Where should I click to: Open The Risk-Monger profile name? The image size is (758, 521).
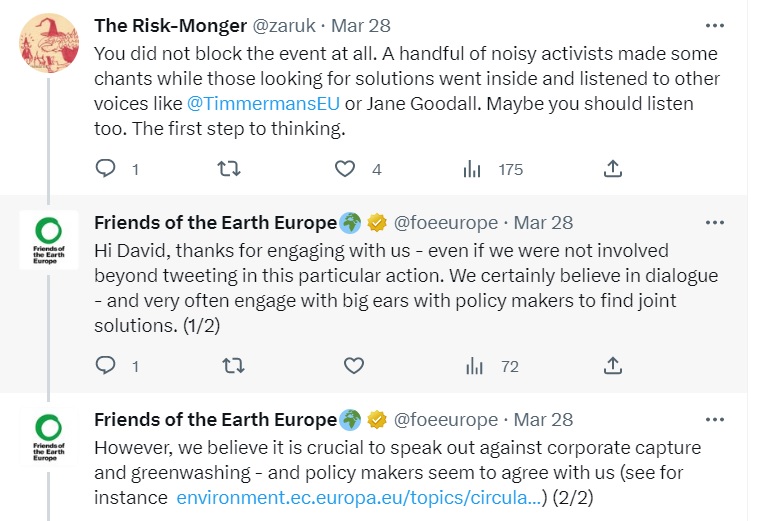(x=167, y=24)
